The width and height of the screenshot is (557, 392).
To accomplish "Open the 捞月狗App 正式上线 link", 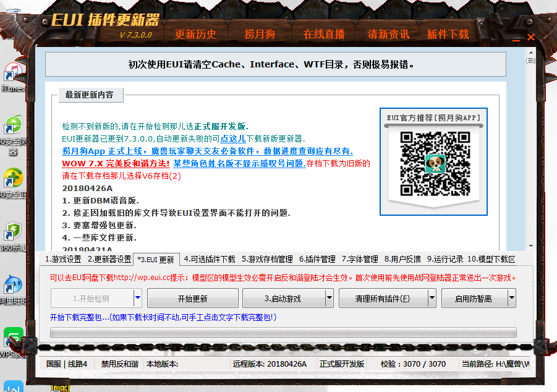I will [207, 151].
